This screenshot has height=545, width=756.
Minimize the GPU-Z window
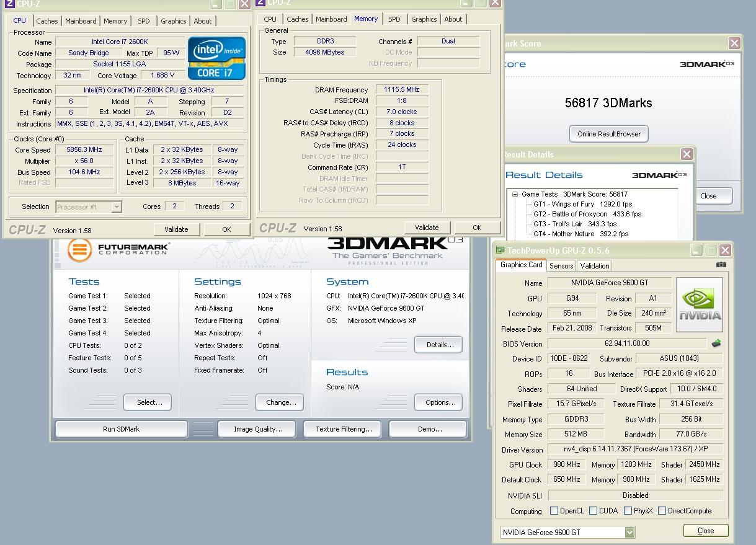coord(696,250)
